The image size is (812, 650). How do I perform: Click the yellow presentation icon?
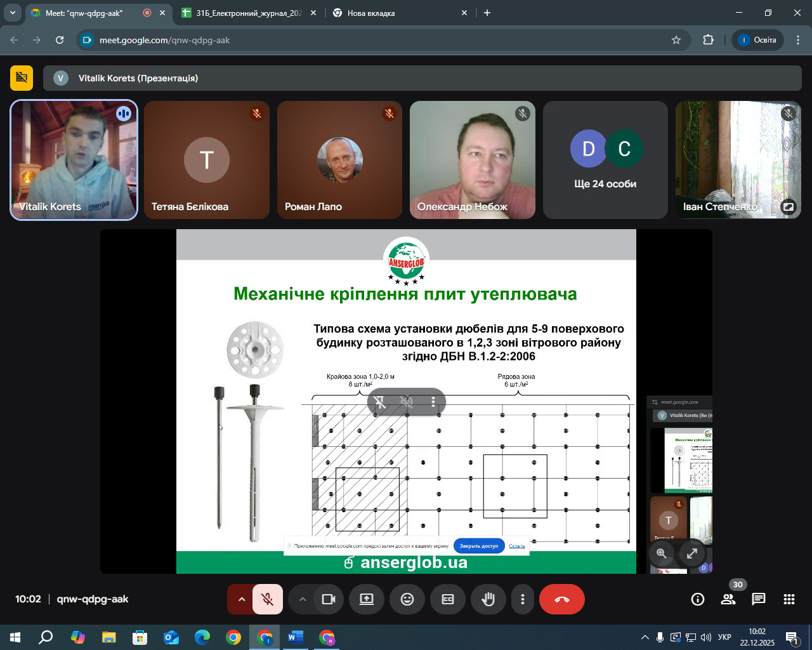pos(22,78)
